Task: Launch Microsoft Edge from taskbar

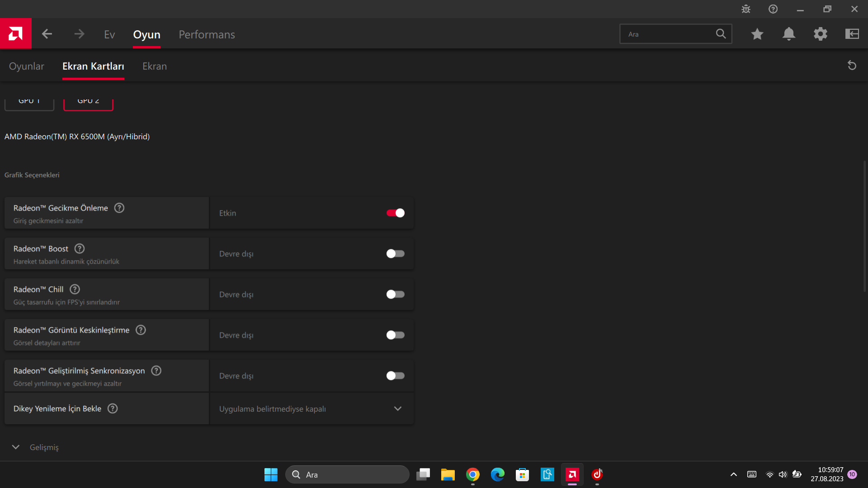Action: tap(498, 474)
